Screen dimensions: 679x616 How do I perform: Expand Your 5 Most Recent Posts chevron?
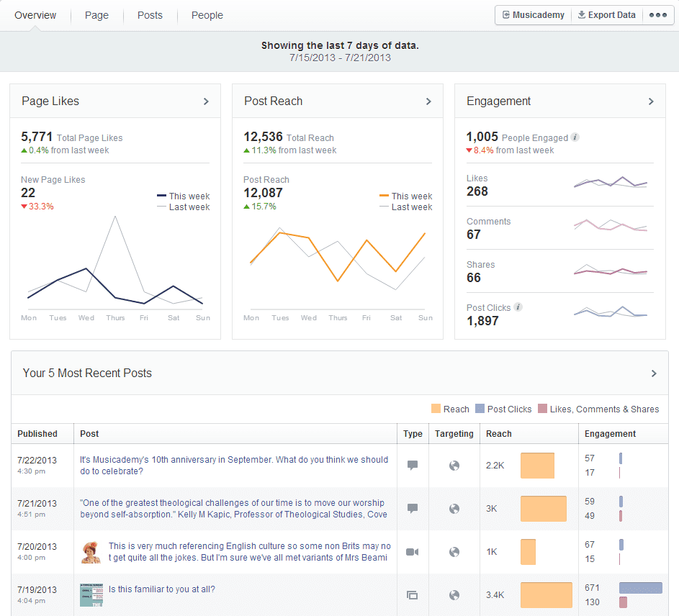[x=654, y=373]
